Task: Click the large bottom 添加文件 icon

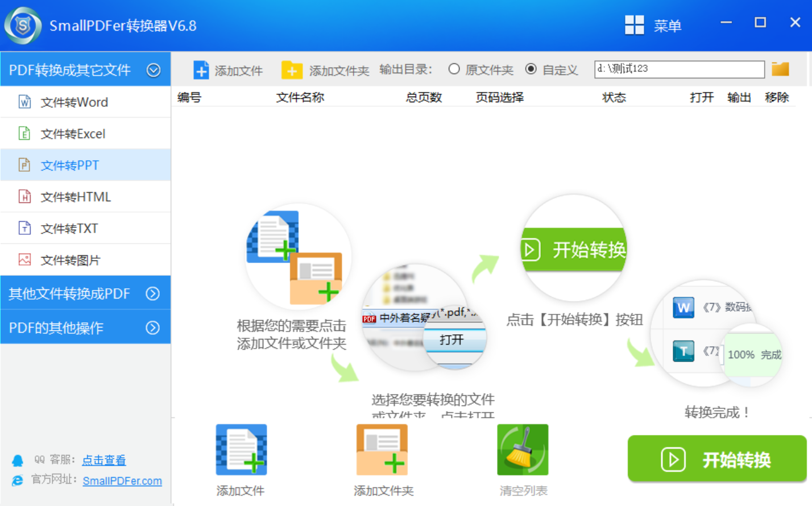Action: pos(241,450)
